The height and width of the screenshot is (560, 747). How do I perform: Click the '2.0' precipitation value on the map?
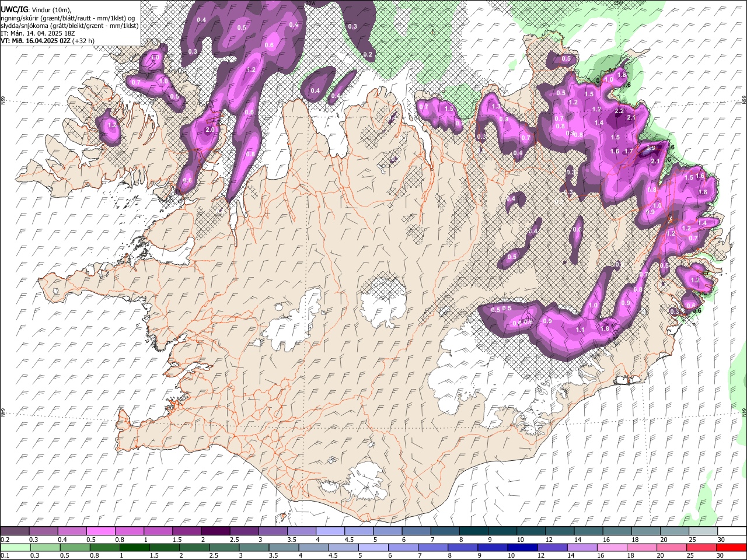[x=210, y=129]
